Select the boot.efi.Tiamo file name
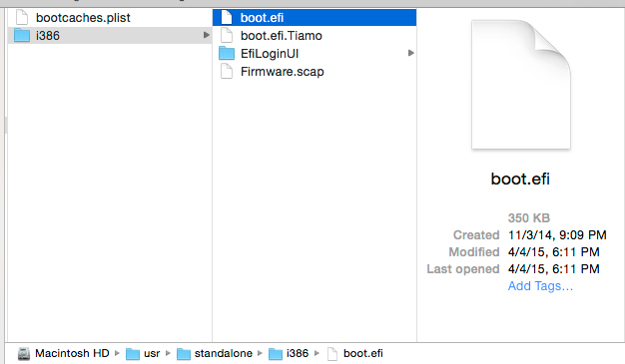This screenshot has width=625, height=364. pos(281,36)
